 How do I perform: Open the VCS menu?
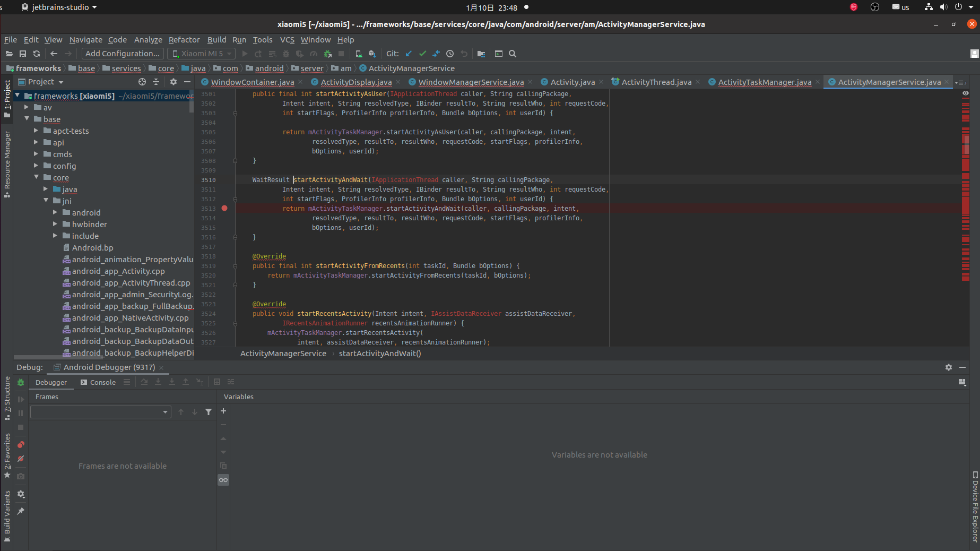point(287,40)
